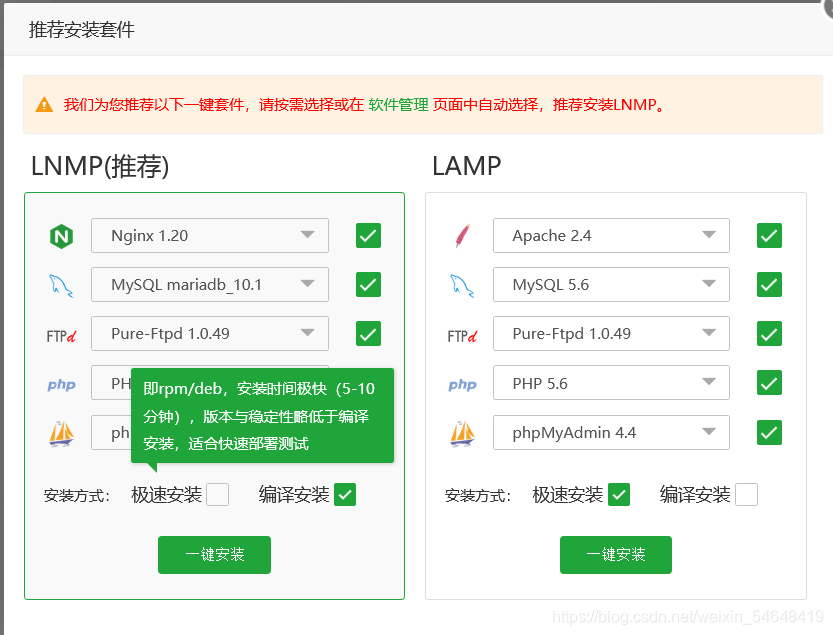Click the 安装方式 label in LNMP panel

pos(77,496)
